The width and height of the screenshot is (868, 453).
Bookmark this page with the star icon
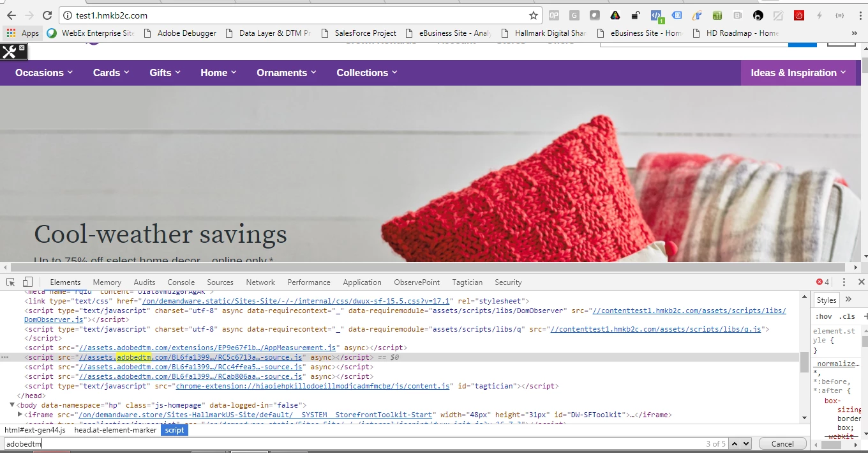[x=534, y=15]
